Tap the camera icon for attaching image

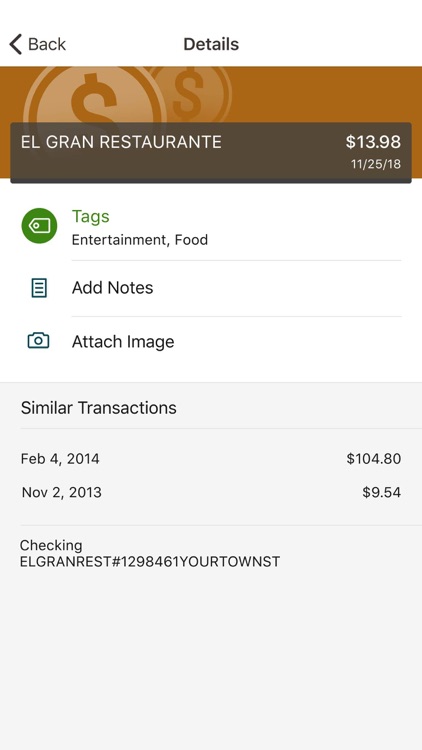point(38,341)
